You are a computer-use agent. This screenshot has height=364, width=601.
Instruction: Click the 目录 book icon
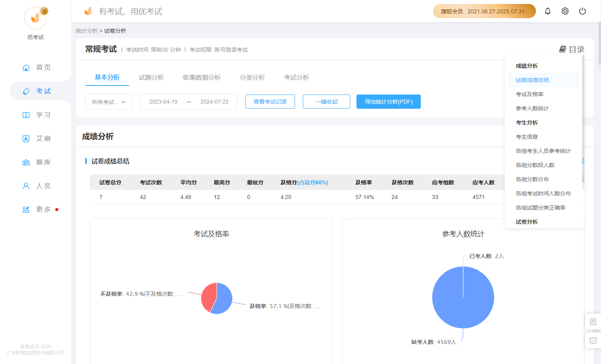point(563,49)
